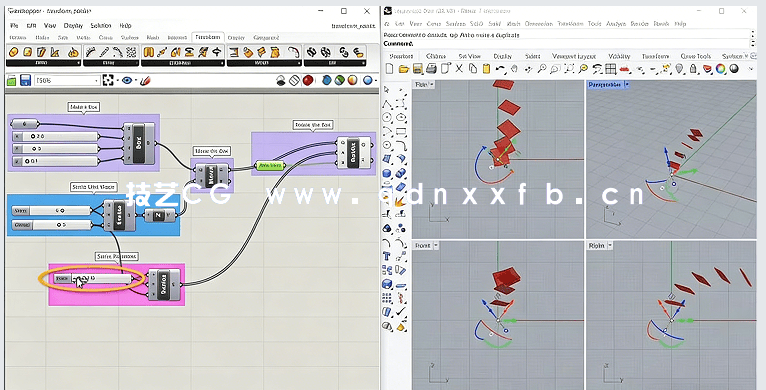
Task: Select the Z unit vector component
Action: (x=159, y=215)
